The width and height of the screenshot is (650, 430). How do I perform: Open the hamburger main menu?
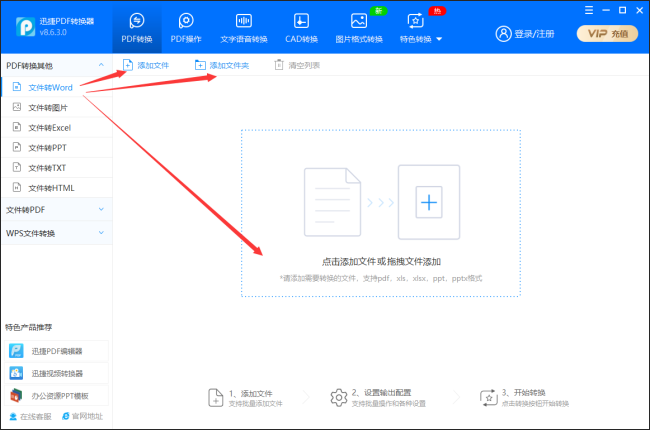[589, 10]
